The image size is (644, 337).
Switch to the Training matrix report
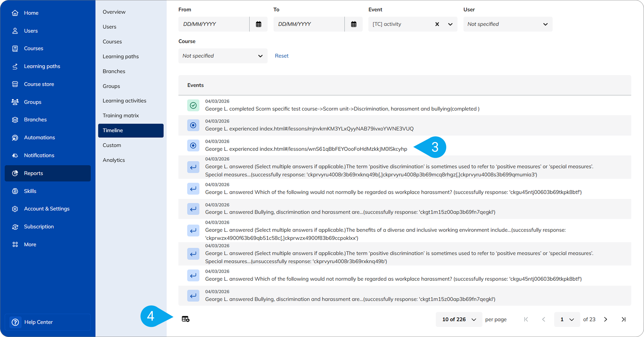[x=121, y=115]
